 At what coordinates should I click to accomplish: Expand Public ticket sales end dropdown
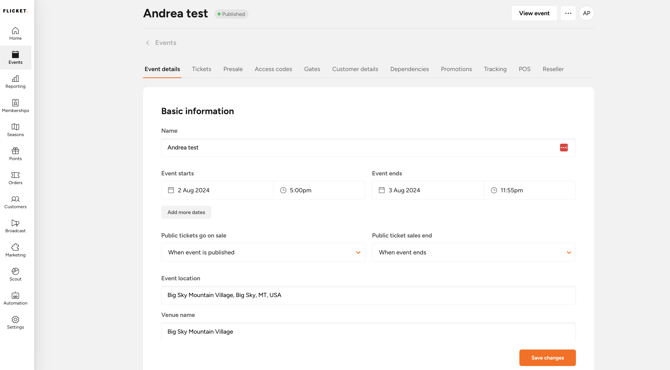pyautogui.click(x=473, y=253)
